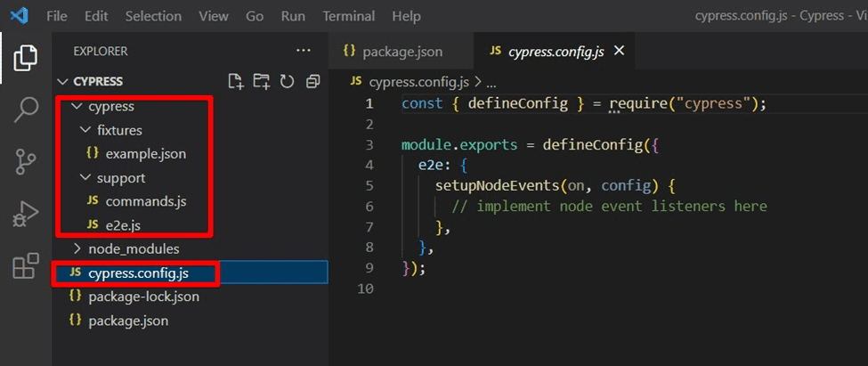Viewport: 868px width, 366px height.
Task: Switch to the package.json tab
Action: tap(402, 52)
